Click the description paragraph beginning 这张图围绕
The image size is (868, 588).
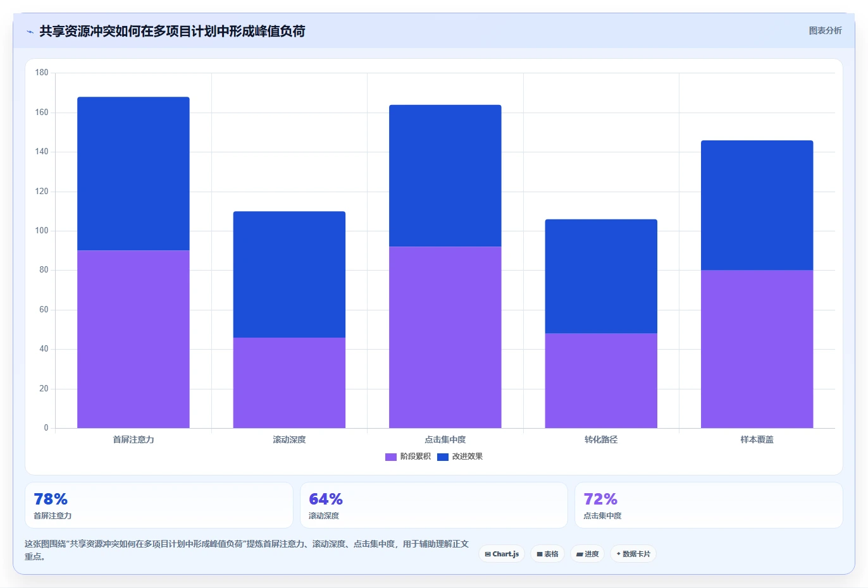tap(247, 550)
